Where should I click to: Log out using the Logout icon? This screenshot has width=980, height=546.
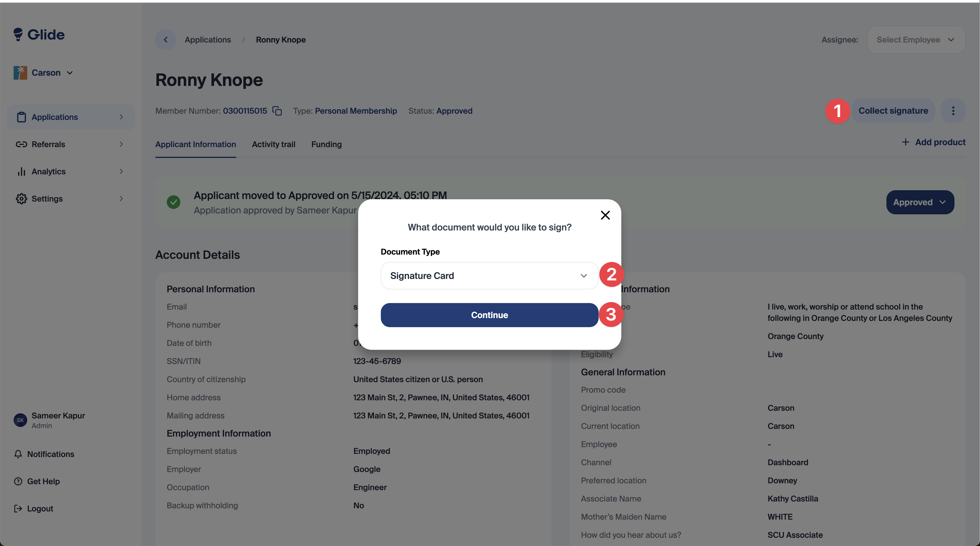[18, 509]
